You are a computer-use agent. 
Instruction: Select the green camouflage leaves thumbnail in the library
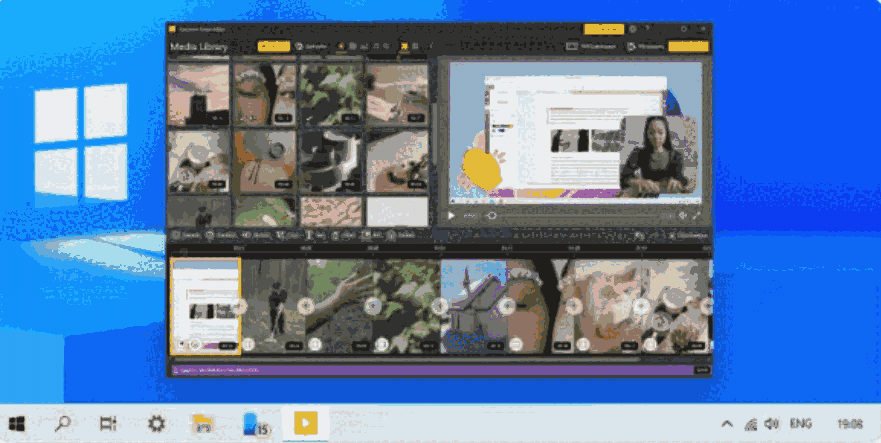[331, 94]
